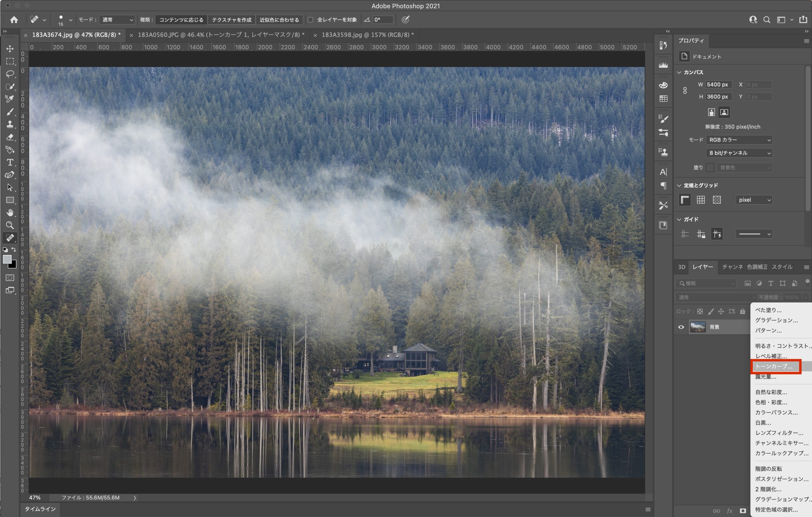Open the RGB カラー mode dropdown
Screen dimensions: 812x517
pyautogui.click(x=739, y=140)
